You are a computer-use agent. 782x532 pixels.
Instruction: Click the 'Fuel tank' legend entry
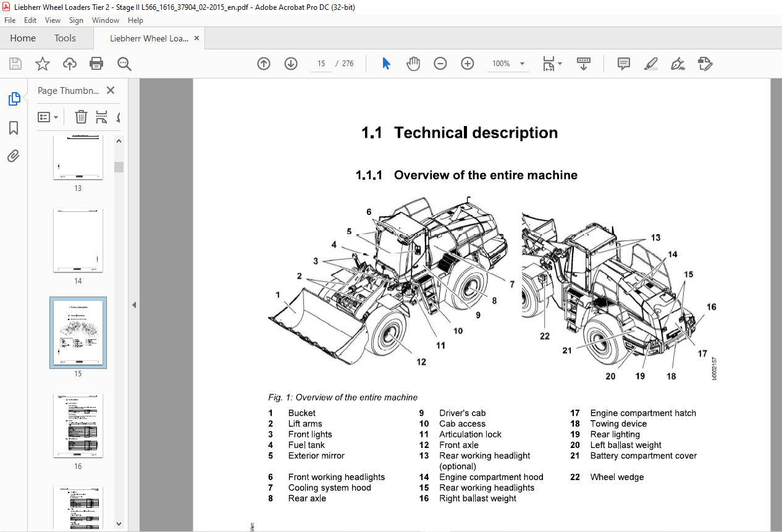coord(306,445)
